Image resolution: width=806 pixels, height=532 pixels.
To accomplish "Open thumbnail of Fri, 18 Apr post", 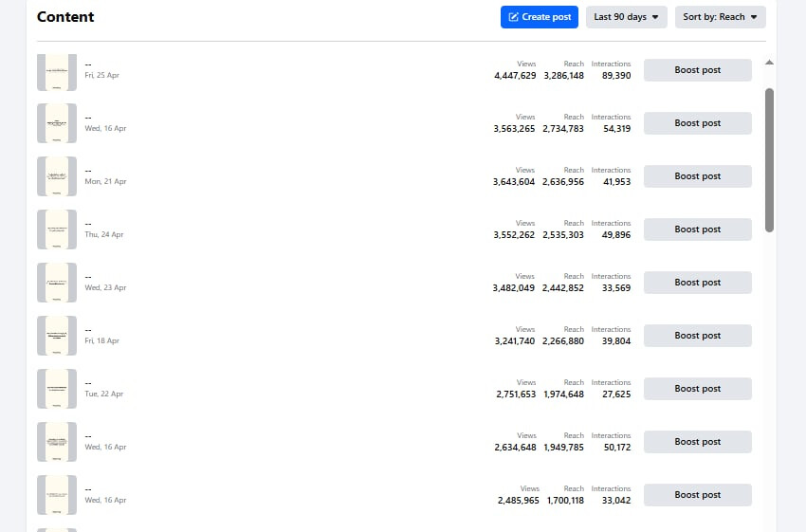I will [57, 336].
